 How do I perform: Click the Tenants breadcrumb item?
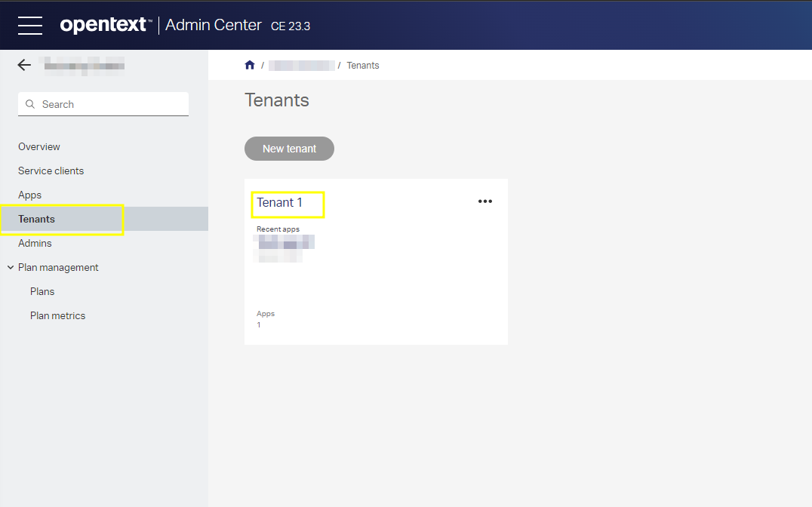point(363,66)
